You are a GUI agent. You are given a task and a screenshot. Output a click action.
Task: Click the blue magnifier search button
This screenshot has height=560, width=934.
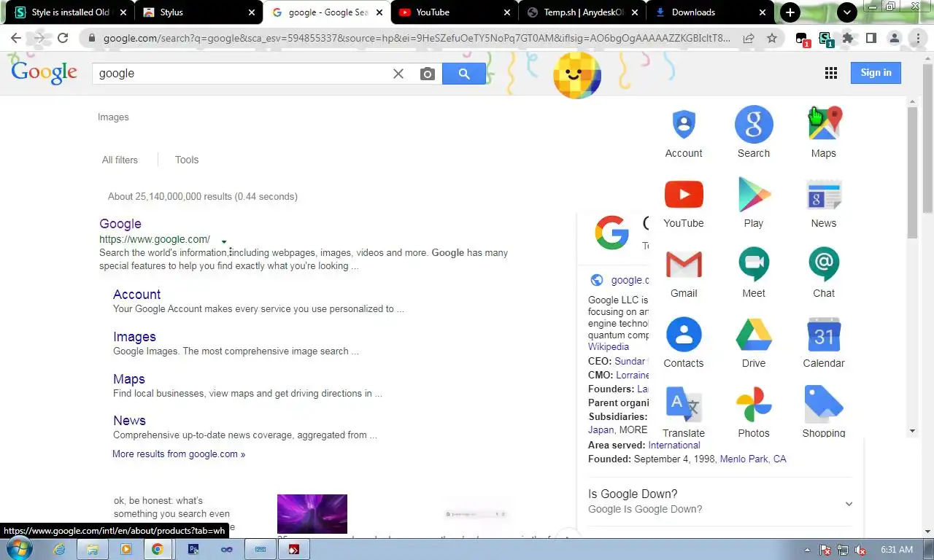tap(464, 74)
